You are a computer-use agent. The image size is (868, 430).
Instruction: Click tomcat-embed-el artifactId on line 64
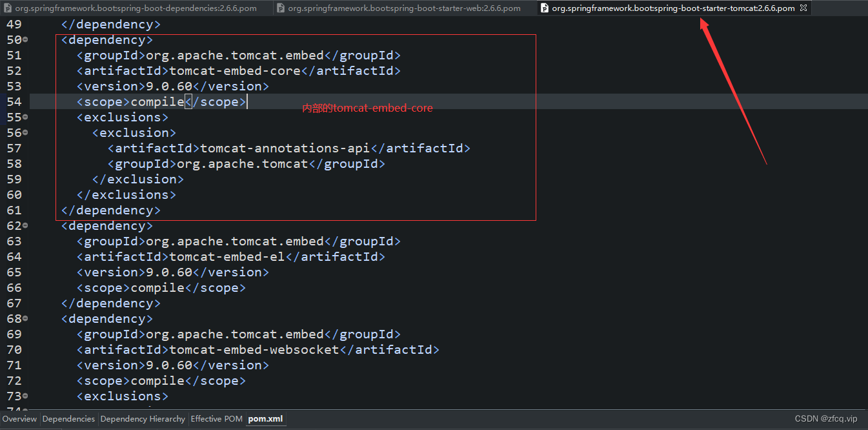tap(227, 256)
